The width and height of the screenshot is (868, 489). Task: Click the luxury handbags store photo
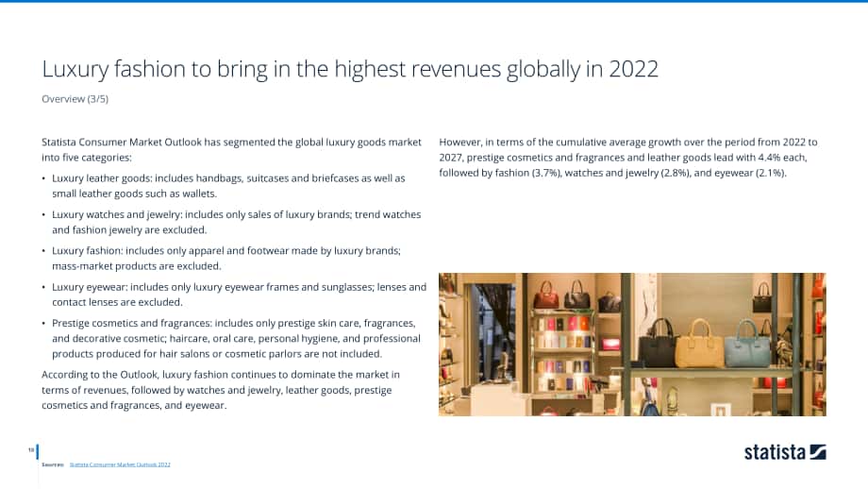632,344
